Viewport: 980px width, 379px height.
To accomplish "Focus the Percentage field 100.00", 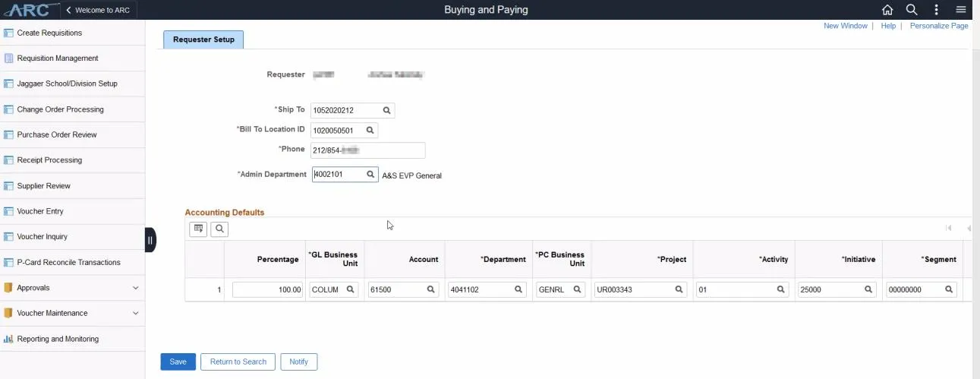I will click(268, 289).
